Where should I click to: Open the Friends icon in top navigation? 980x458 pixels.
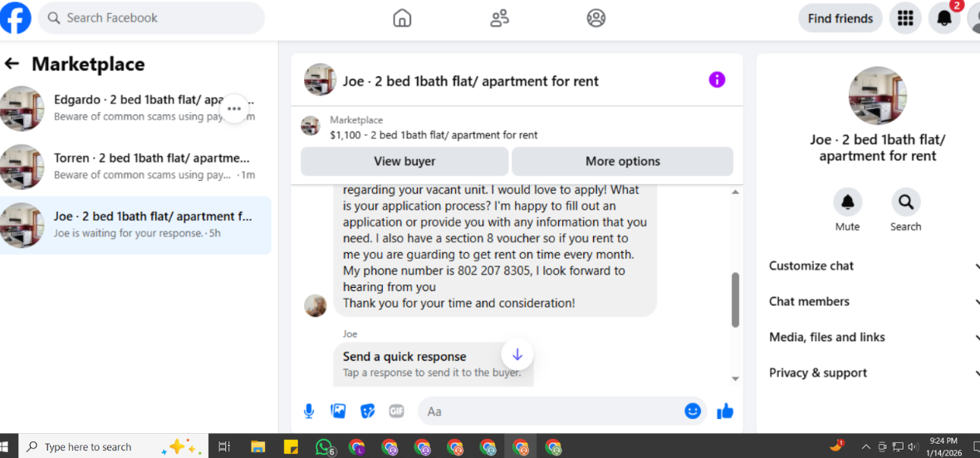click(499, 18)
